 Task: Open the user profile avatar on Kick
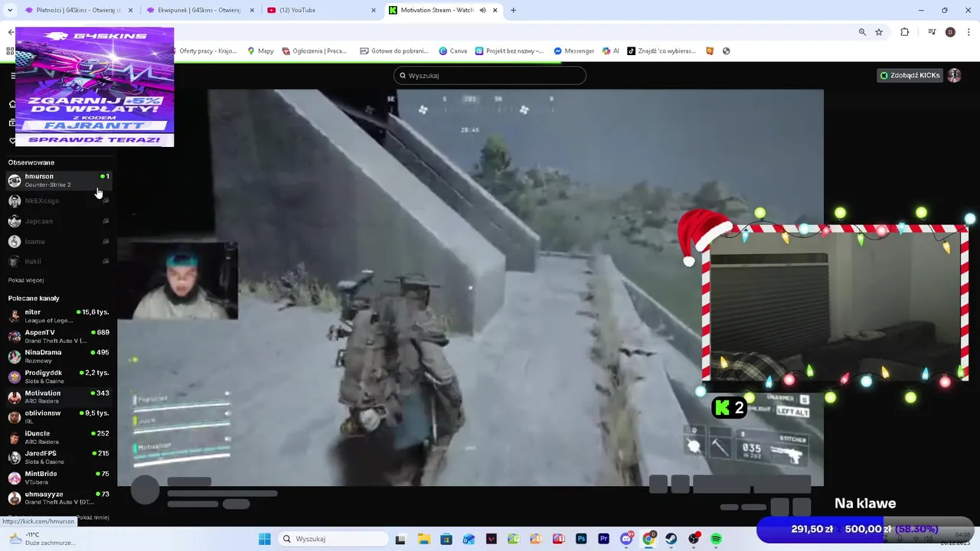[x=954, y=75]
